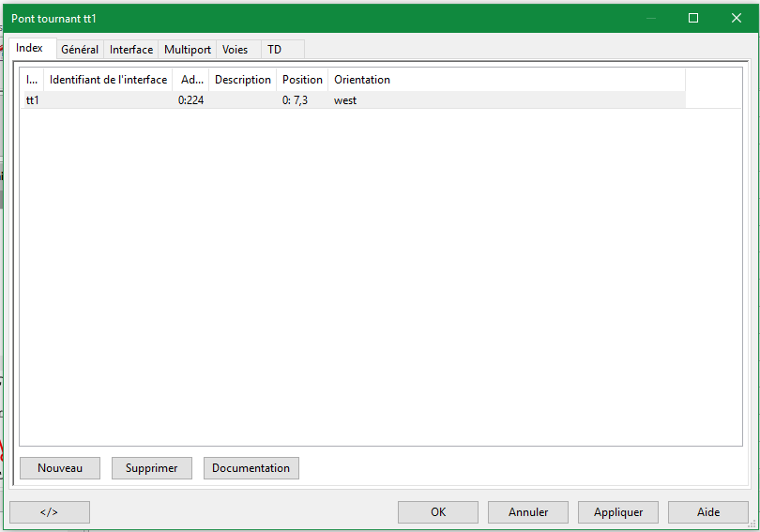
Task: Click Annuler to cancel changes
Action: [x=528, y=512]
